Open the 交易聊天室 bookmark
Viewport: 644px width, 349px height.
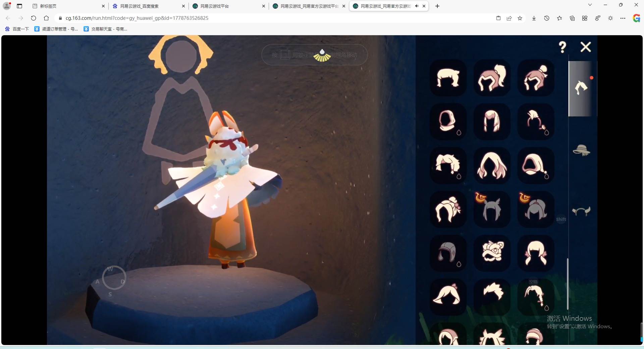point(105,29)
